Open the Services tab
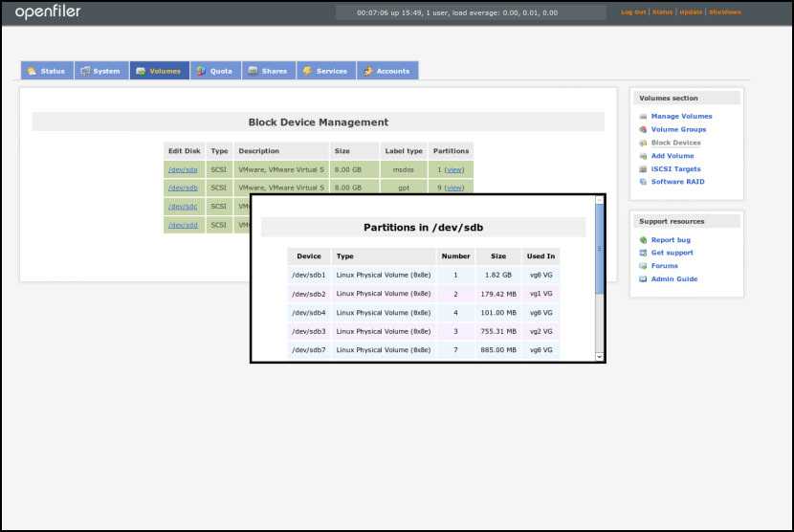 pos(325,71)
